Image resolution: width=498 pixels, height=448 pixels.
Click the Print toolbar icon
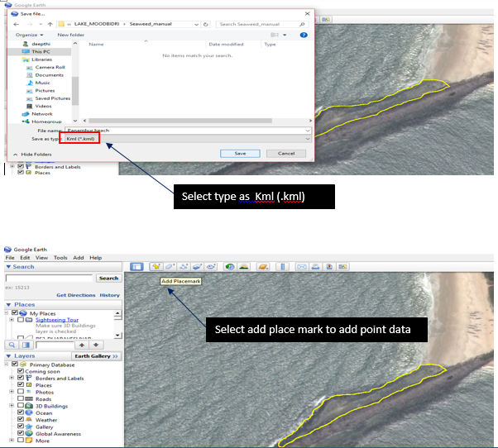coord(314,267)
